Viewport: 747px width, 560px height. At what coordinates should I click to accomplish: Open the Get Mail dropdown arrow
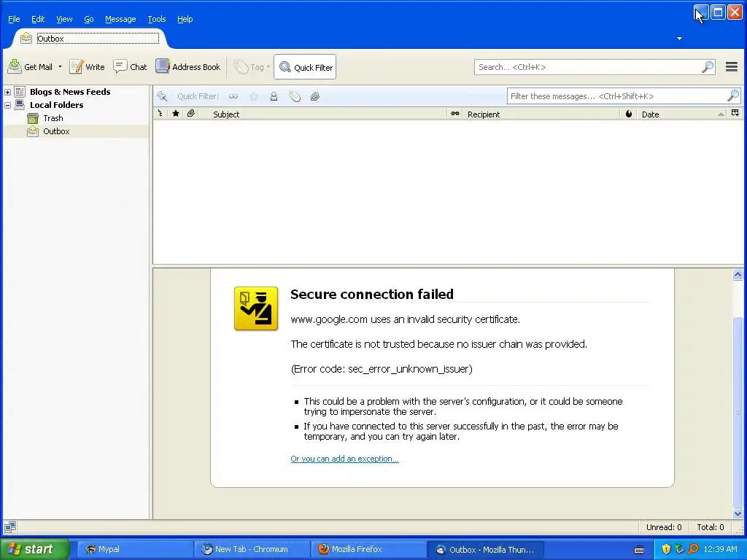[60, 67]
